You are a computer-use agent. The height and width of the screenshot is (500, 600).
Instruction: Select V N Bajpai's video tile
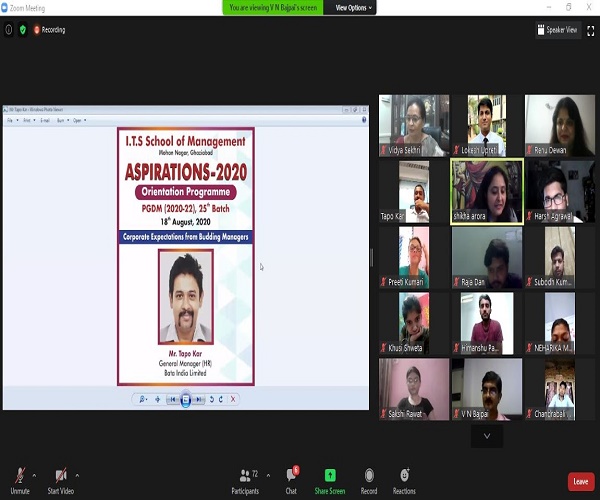(487, 389)
